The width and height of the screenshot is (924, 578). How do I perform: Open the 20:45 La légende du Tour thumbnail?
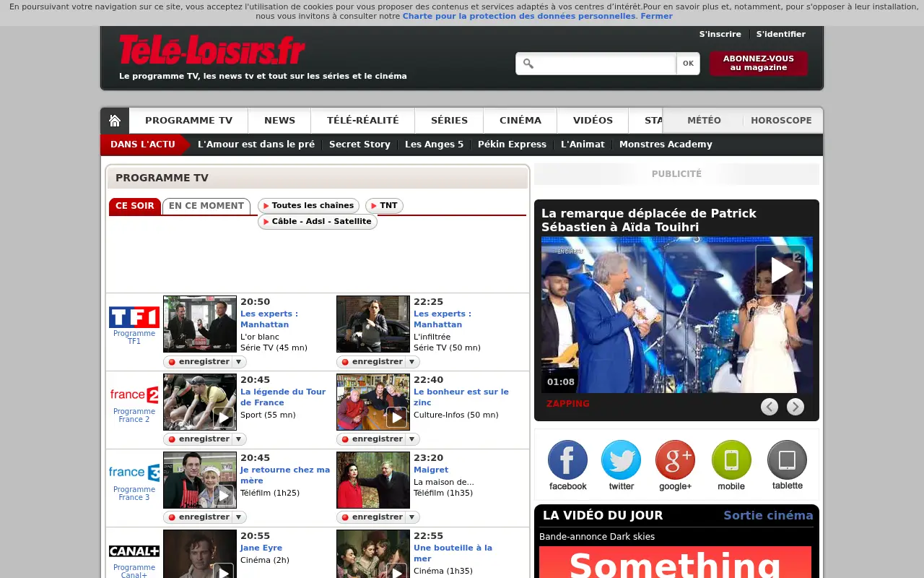click(200, 402)
